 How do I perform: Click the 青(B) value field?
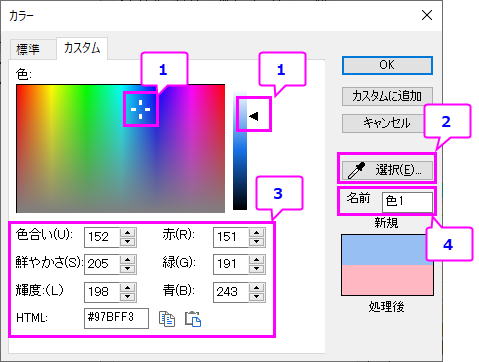pyautogui.click(x=231, y=292)
